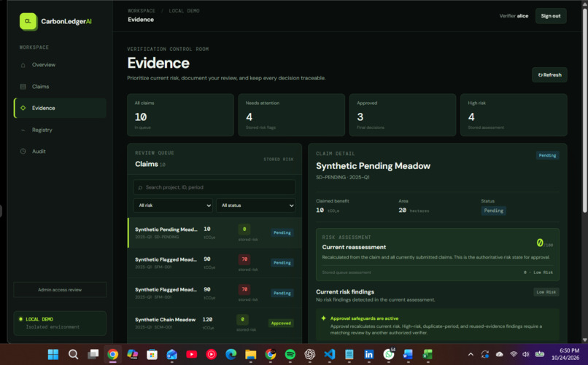Launch YouTube from the taskbar

(192, 354)
